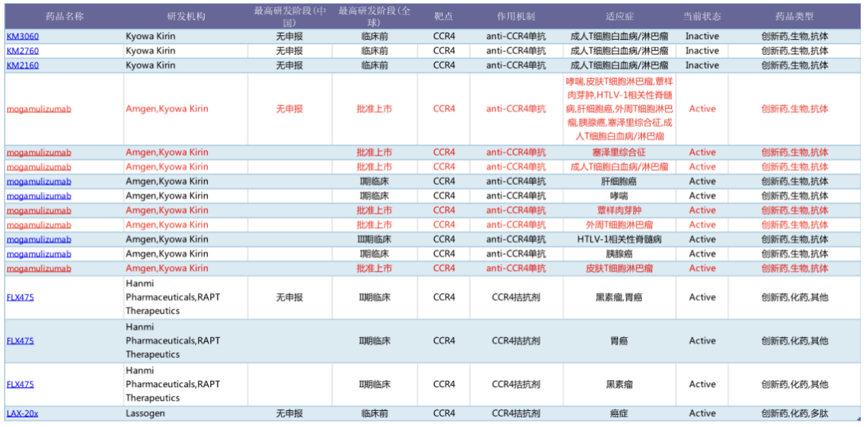Select the 肝细胞癌 indication cell
Viewport: 868px width, 427px height.
[x=620, y=181]
